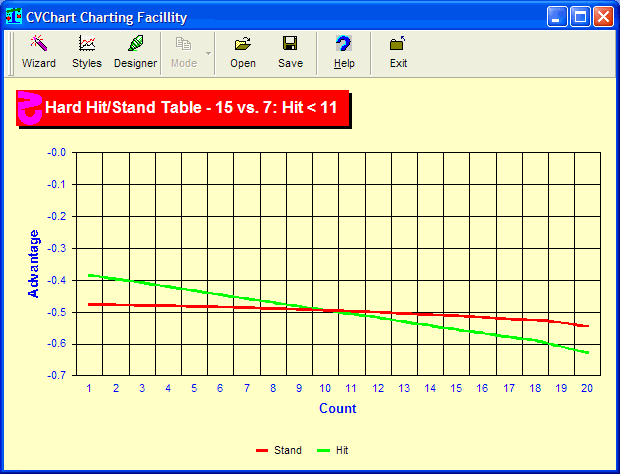Minimize the CVChart window
Image resolution: width=620 pixels, height=474 pixels.
pos(557,17)
